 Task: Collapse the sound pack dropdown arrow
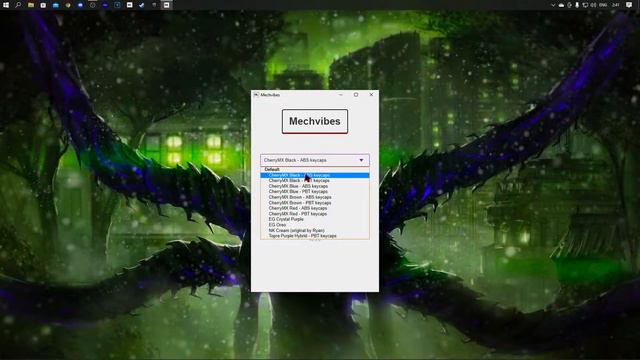(361, 160)
